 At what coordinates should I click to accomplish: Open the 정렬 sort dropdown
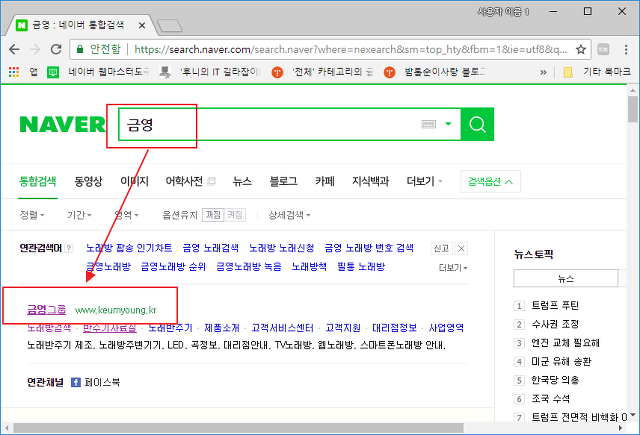point(32,215)
